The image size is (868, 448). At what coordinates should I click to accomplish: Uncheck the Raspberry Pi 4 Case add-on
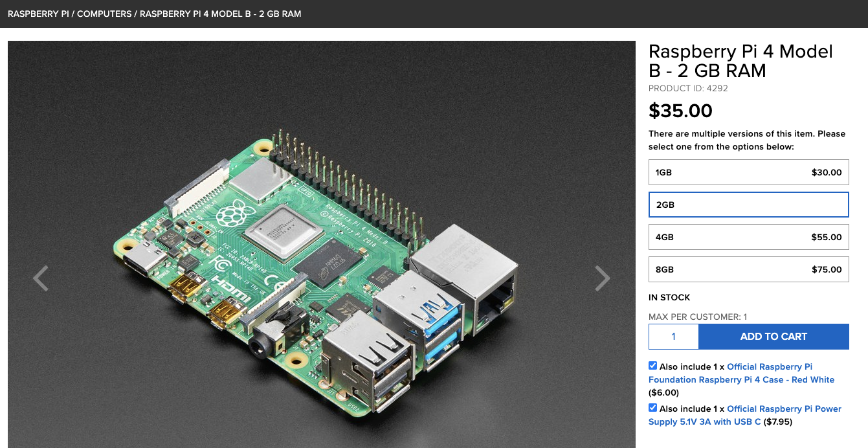pos(652,366)
